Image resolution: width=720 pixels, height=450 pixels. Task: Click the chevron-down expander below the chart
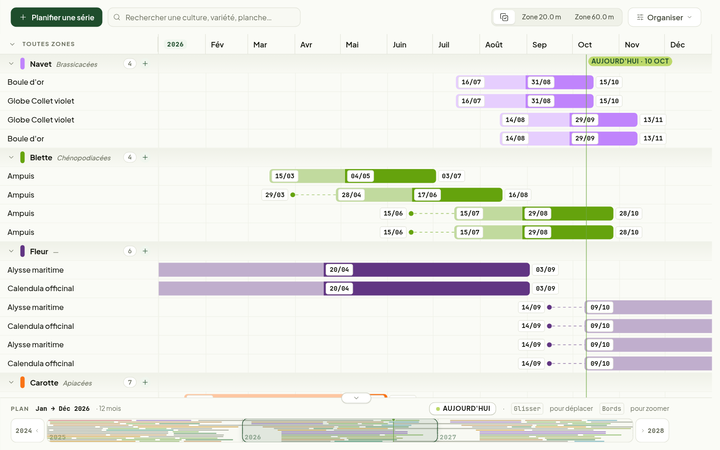pos(356,398)
